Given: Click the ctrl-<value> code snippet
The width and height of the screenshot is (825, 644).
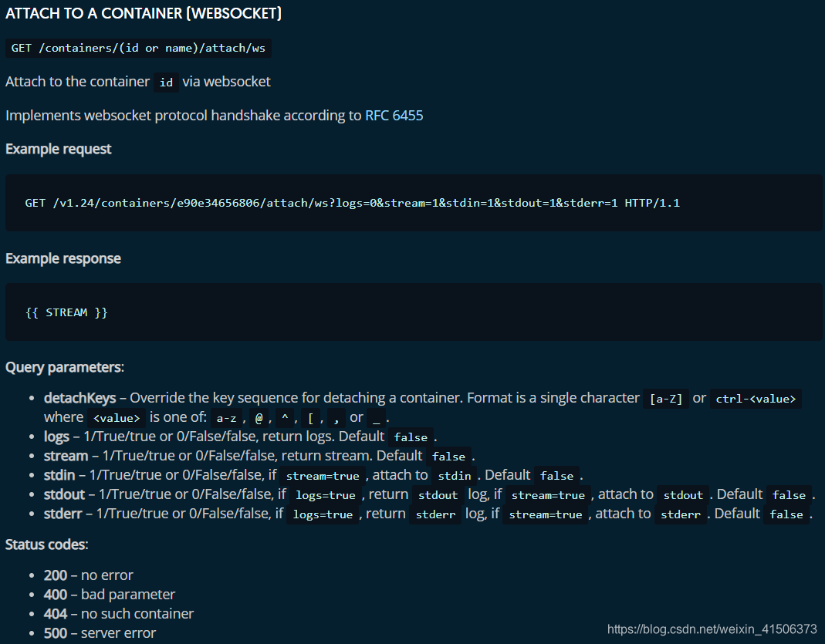Looking at the screenshot, I should point(756,399).
